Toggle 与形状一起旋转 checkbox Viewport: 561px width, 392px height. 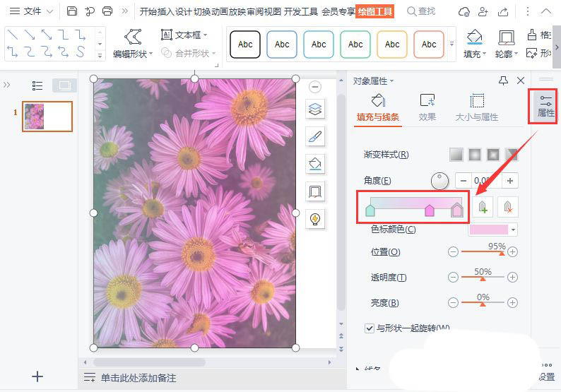click(x=370, y=328)
